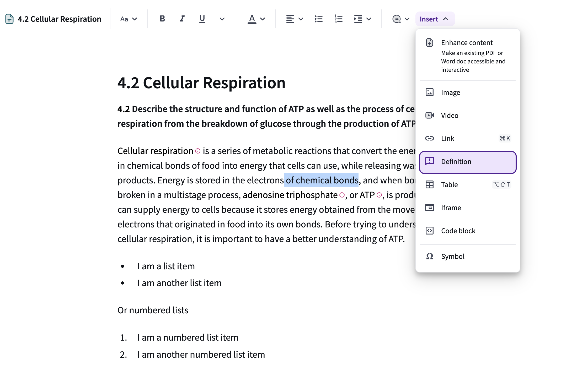The height and width of the screenshot is (371, 588).
Task: Toggle underline formatting
Action: pos(202,19)
